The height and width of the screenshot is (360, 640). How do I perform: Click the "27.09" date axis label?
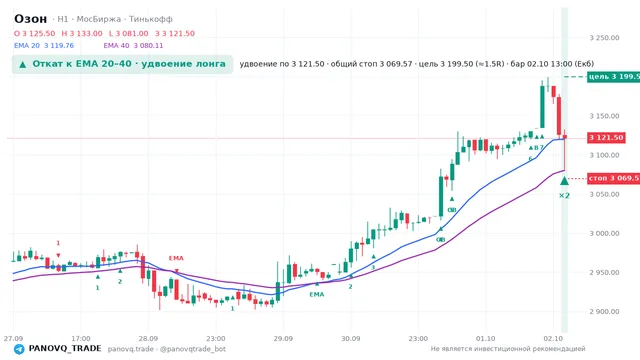coord(13,339)
